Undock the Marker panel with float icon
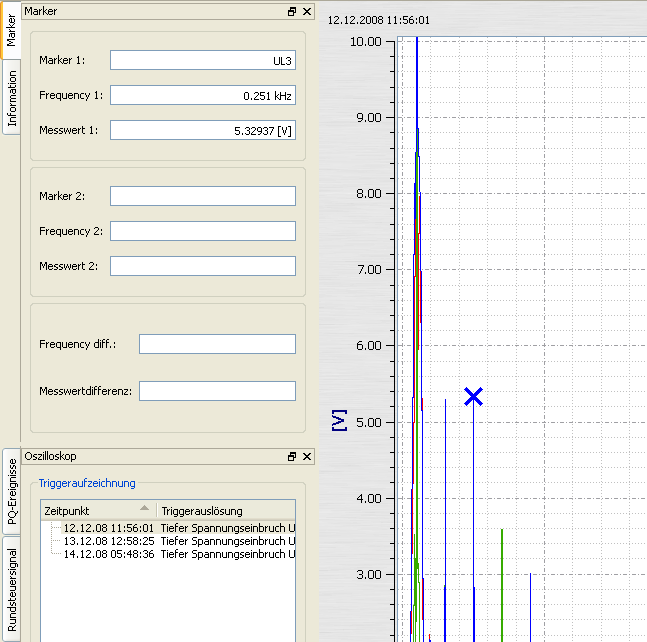Screen dimensions: 647x642 click(292, 12)
